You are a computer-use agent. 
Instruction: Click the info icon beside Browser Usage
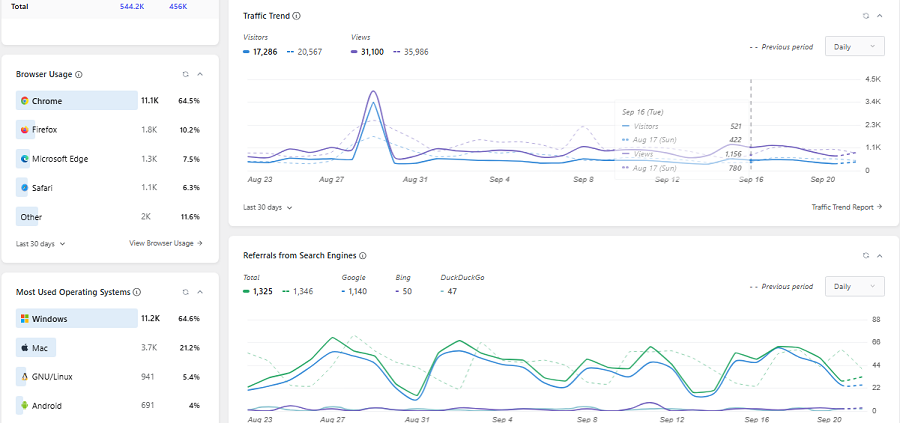79,74
